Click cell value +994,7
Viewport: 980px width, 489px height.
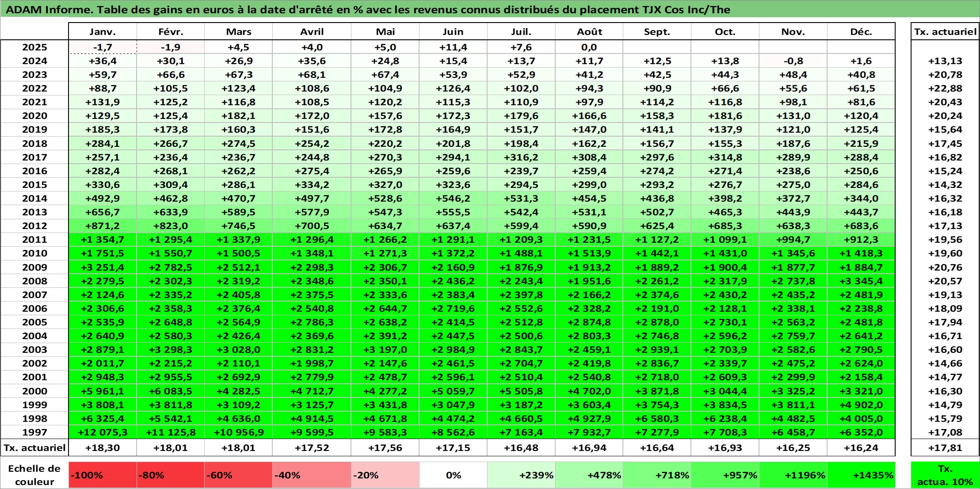pos(793,240)
